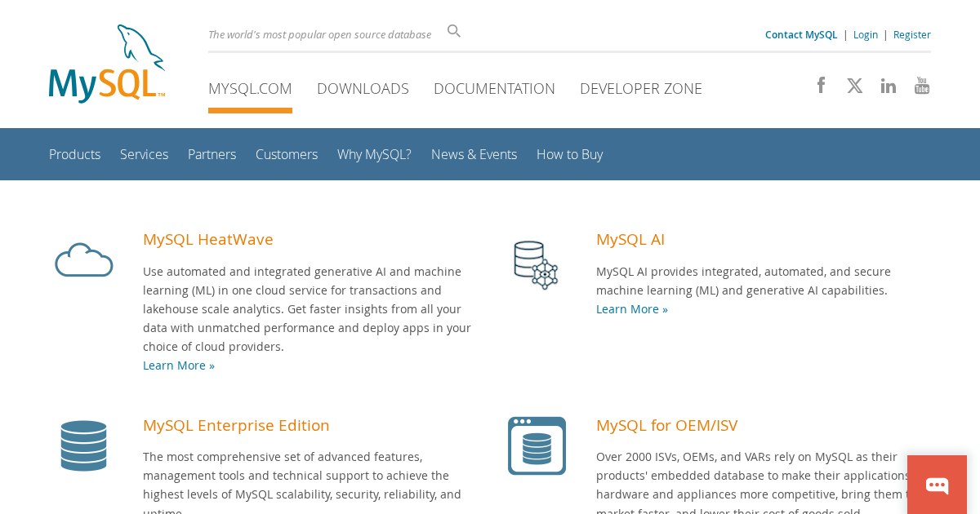
Task: Open the Why MySQL? menu
Action: pyautogui.click(x=374, y=154)
